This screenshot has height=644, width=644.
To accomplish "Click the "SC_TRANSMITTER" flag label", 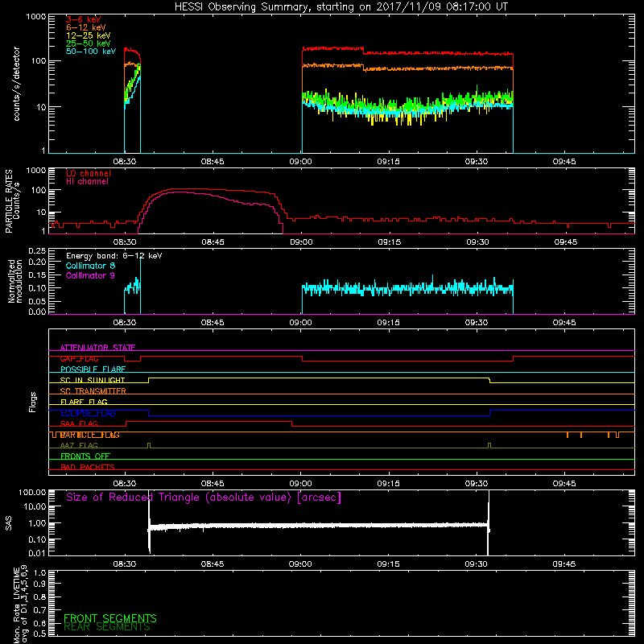I will pos(93,391).
